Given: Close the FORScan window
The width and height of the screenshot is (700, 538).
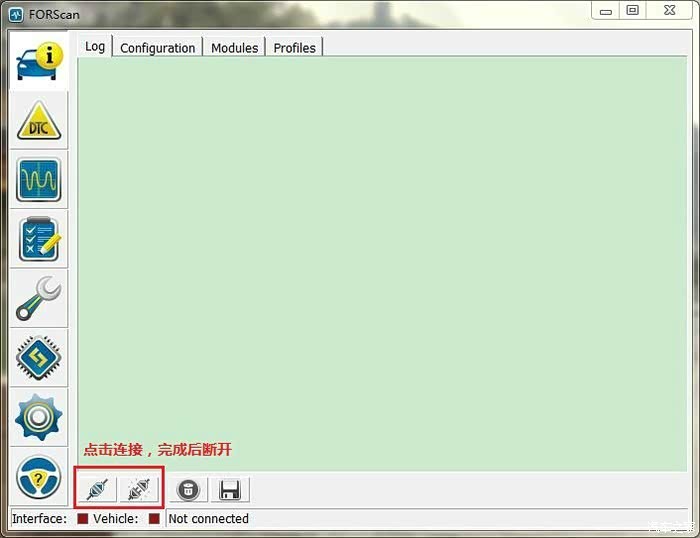Looking at the screenshot, I should [x=669, y=11].
